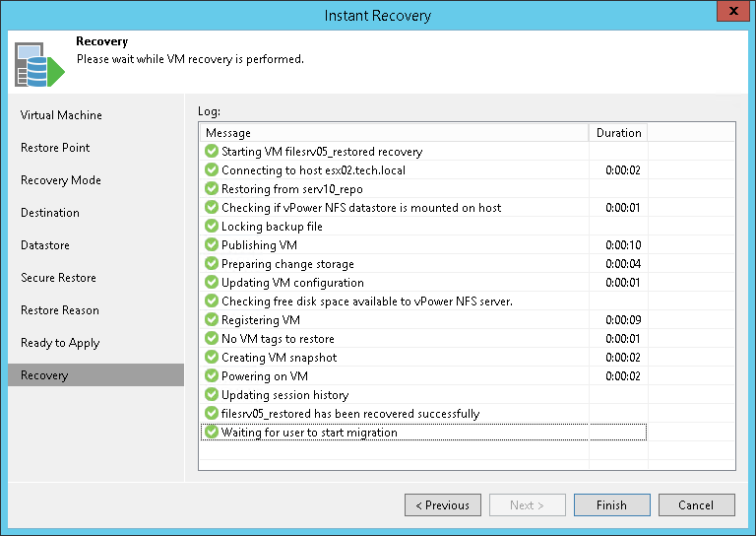Click green icon beside Waiting for user
This screenshot has width=756, height=536.
[211, 433]
